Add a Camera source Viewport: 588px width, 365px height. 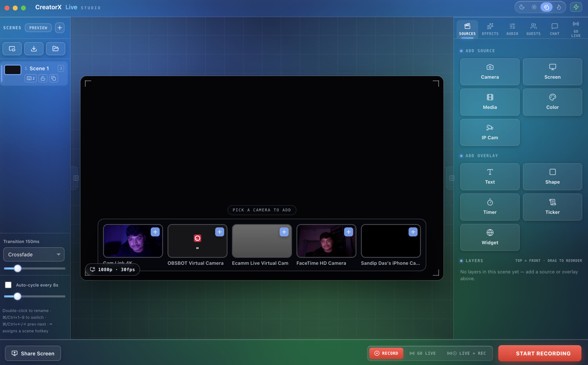(490, 72)
